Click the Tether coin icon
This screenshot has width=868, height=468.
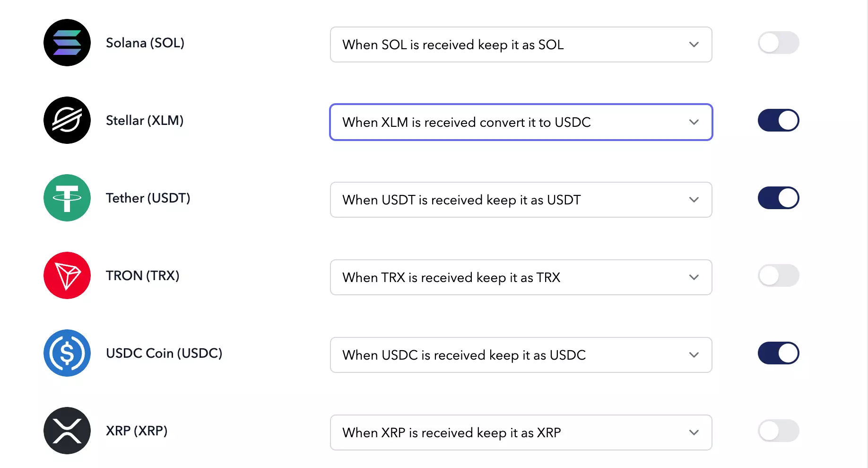tap(67, 198)
